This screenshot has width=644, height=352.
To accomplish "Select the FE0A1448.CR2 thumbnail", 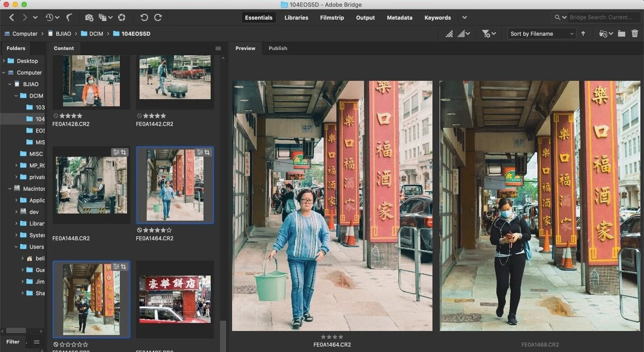I will click(91, 185).
